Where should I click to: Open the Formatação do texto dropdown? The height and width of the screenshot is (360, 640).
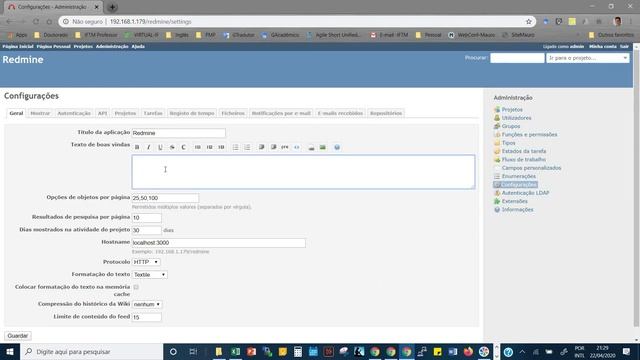(150, 275)
